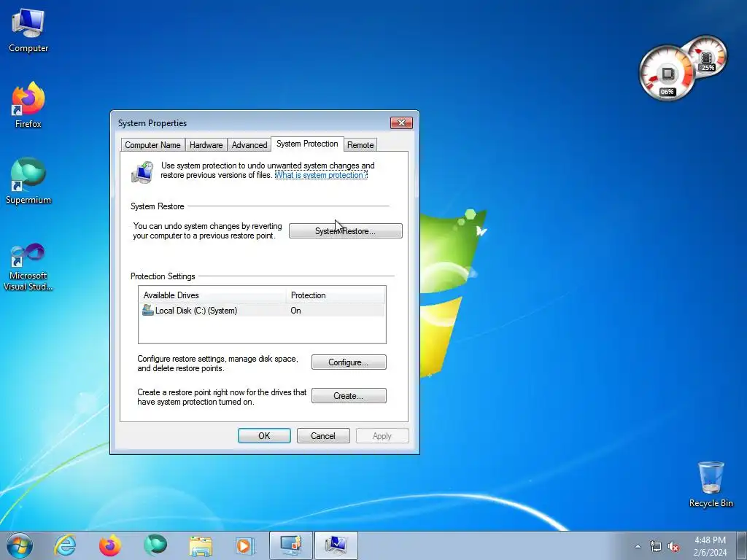Click Create... to make a restore point
This screenshot has width=747, height=560.
coord(349,396)
